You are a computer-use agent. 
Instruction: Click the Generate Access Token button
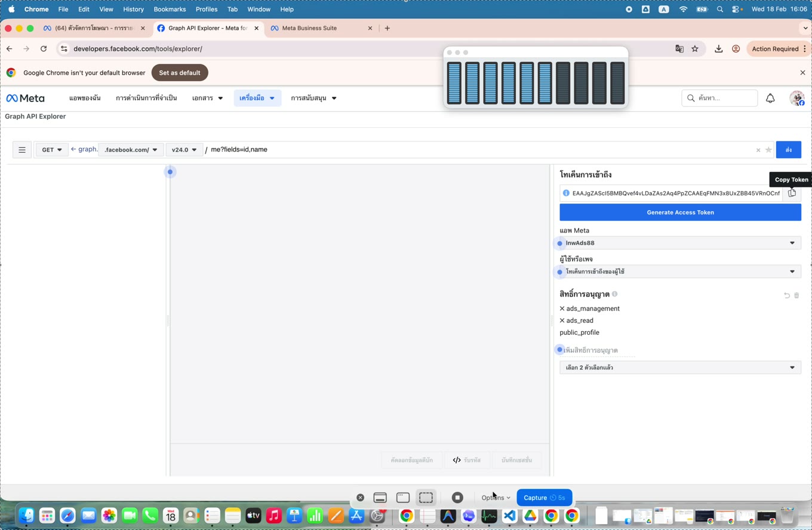(x=680, y=212)
